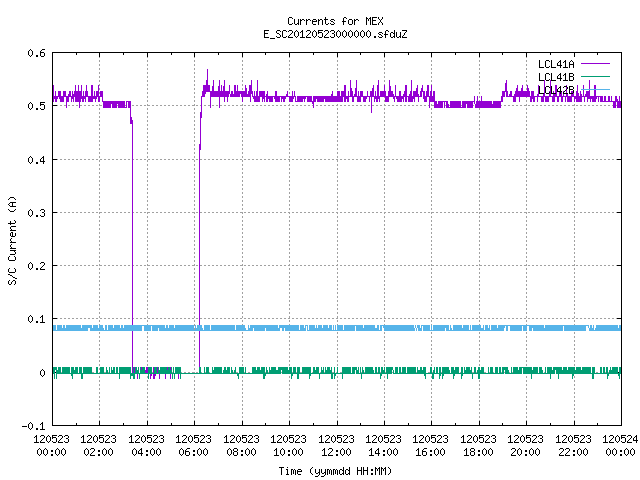640x480 pixels.
Task: Click the 120523 16:00 x-axis tick label
Action: tap(431, 446)
